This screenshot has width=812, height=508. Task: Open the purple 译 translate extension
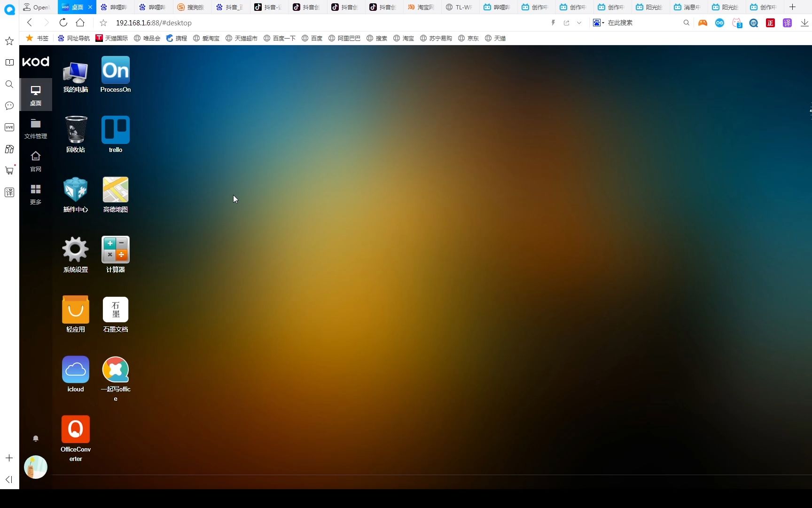(x=787, y=23)
